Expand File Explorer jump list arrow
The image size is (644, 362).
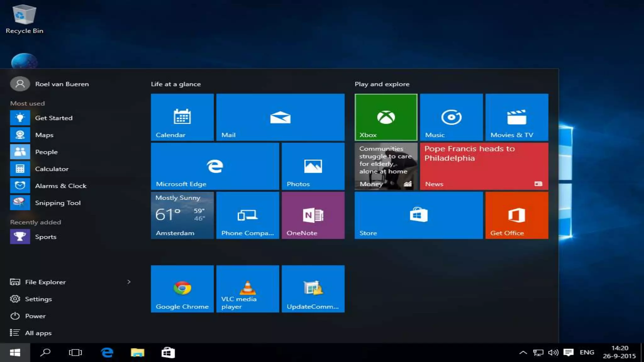[129, 282]
